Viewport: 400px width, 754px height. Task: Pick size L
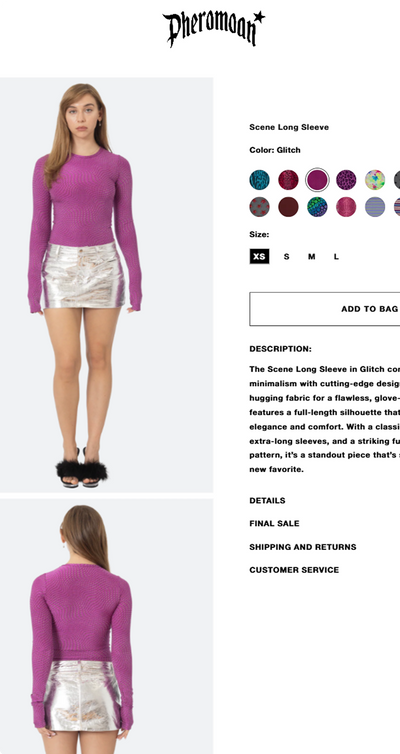pos(336,256)
